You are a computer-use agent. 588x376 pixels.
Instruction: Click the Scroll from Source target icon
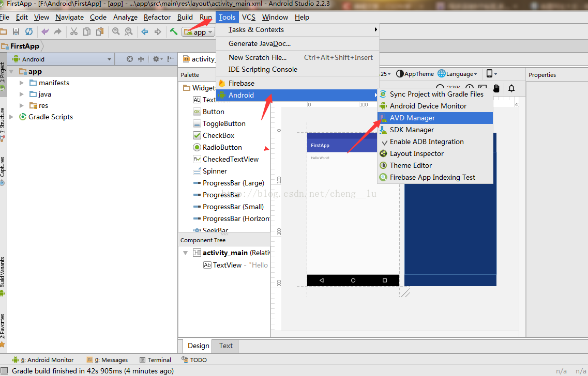(130, 59)
